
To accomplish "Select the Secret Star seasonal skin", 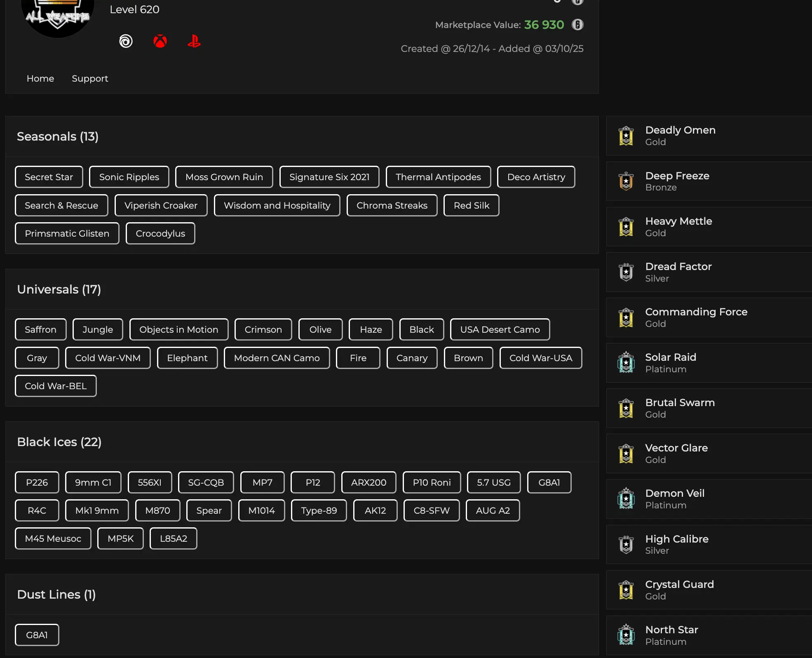I will point(49,177).
